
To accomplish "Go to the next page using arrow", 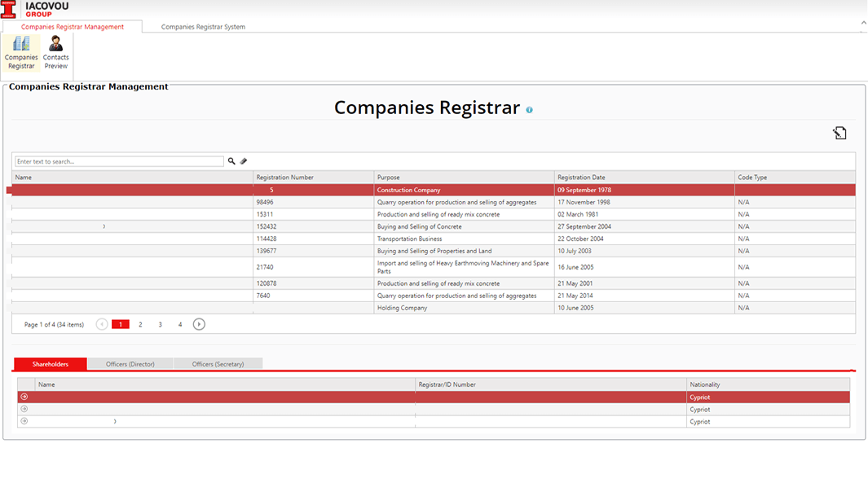I will tap(199, 324).
